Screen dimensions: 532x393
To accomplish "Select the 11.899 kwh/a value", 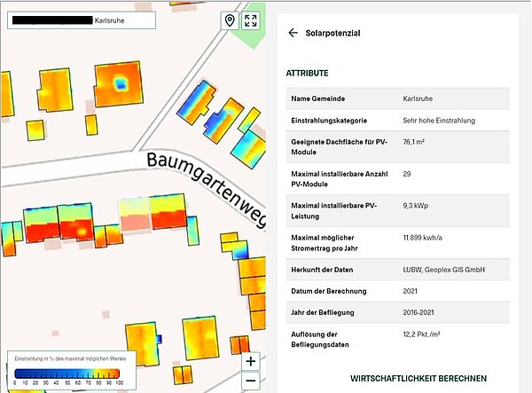I will pyautogui.click(x=422, y=238).
